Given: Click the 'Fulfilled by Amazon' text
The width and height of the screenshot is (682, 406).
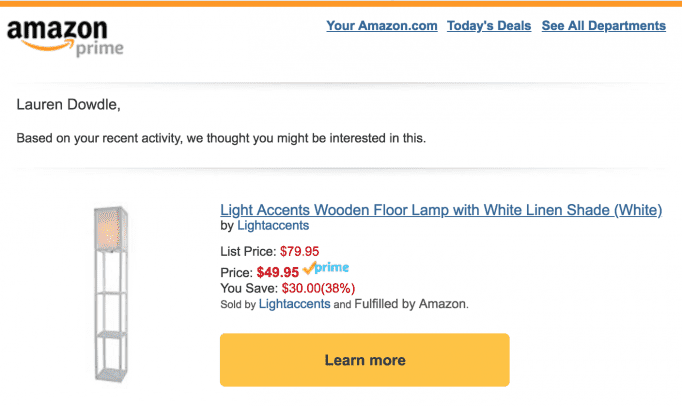Looking at the screenshot, I should pos(411,304).
